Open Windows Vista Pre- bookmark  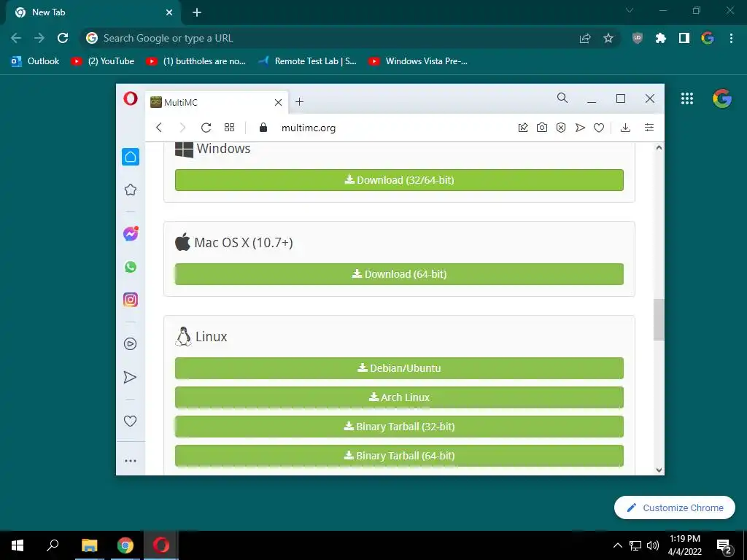click(418, 61)
